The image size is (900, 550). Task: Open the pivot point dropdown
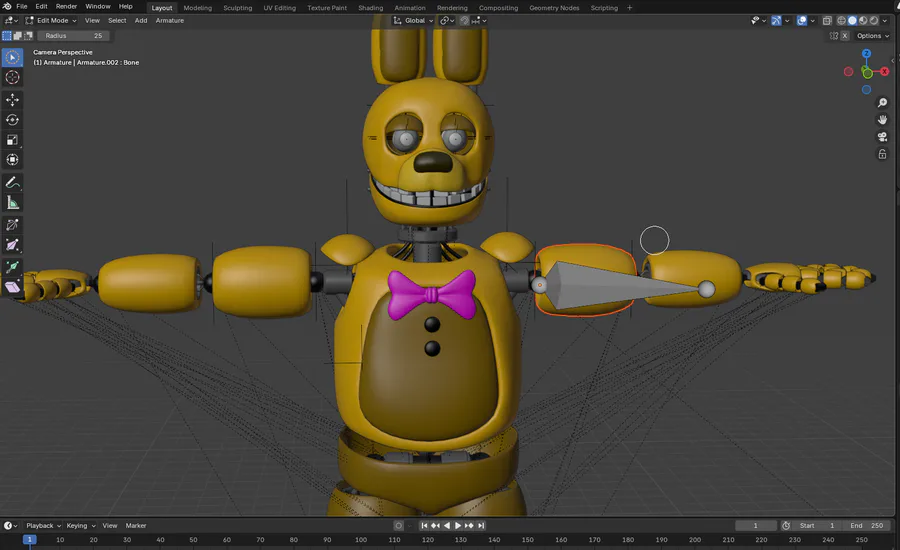point(447,21)
